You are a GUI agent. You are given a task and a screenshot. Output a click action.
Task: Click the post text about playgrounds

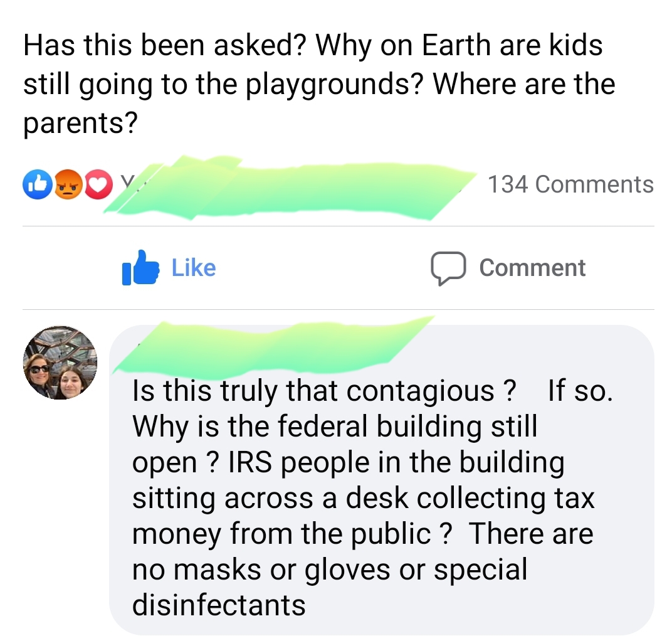[x=319, y=83]
